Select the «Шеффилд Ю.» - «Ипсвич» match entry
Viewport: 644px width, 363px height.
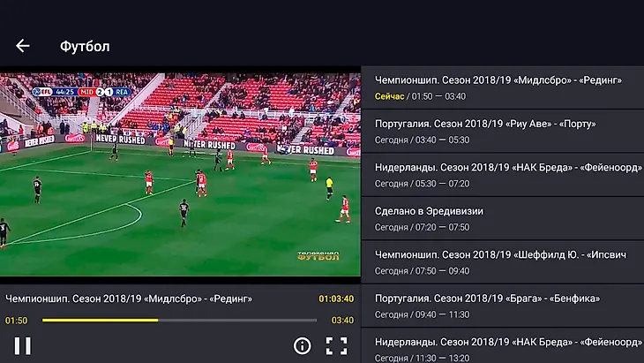pos(502,262)
